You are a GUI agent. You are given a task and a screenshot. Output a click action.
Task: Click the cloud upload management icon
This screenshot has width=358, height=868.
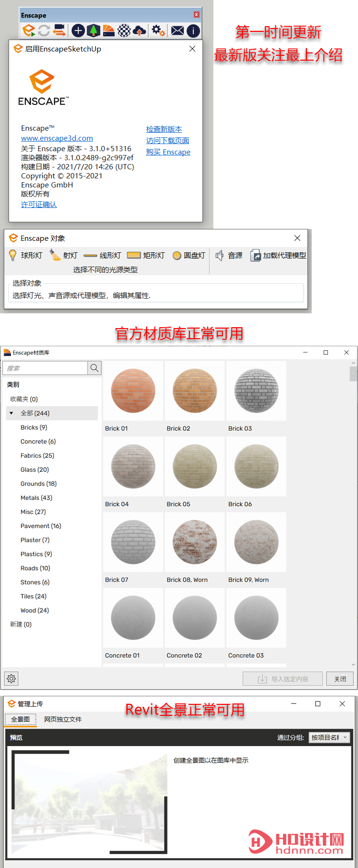[x=139, y=31]
